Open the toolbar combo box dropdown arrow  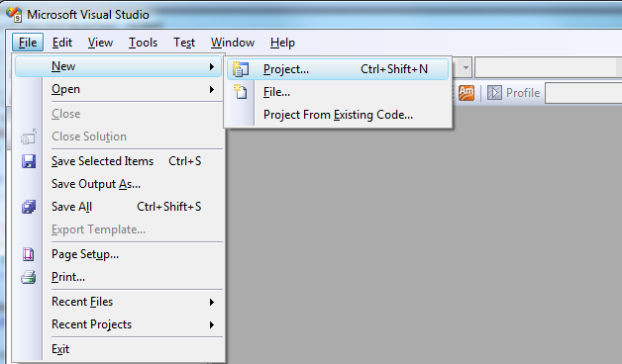tap(466, 67)
